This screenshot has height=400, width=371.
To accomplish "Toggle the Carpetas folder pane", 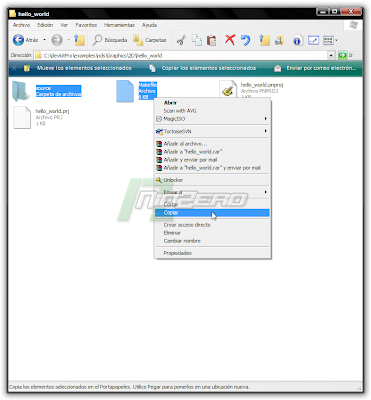I will [x=149, y=40].
